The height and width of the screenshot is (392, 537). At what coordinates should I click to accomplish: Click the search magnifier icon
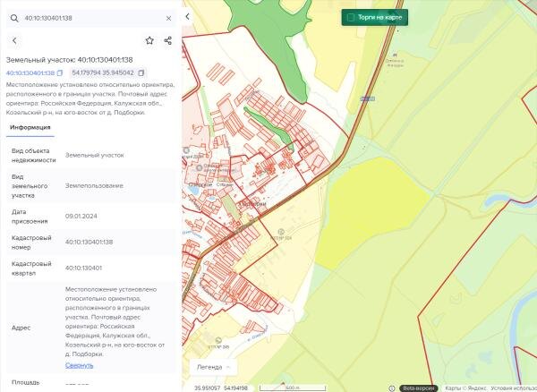point(14,18)
